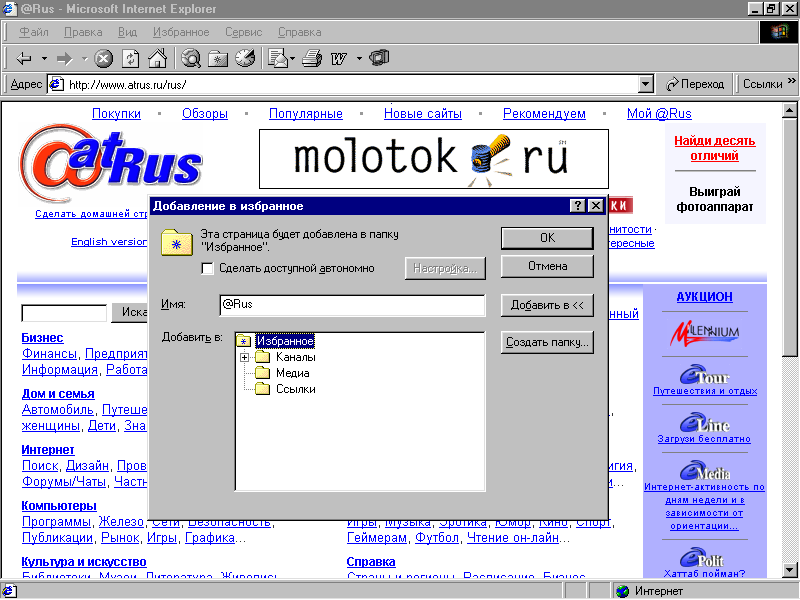Screen dimensions: 800x600
Task: Select the Избранное root folder
Action: click(x=285, y=341)
